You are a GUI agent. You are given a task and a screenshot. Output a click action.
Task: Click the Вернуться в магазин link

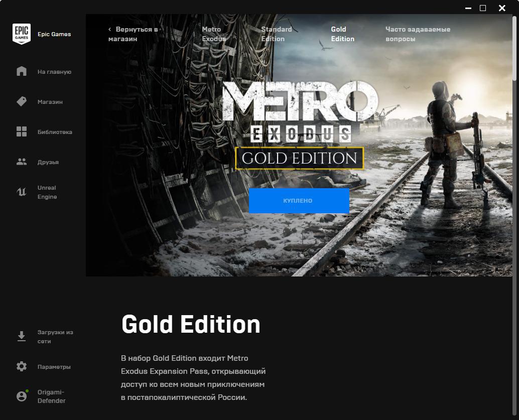(133, 34)
